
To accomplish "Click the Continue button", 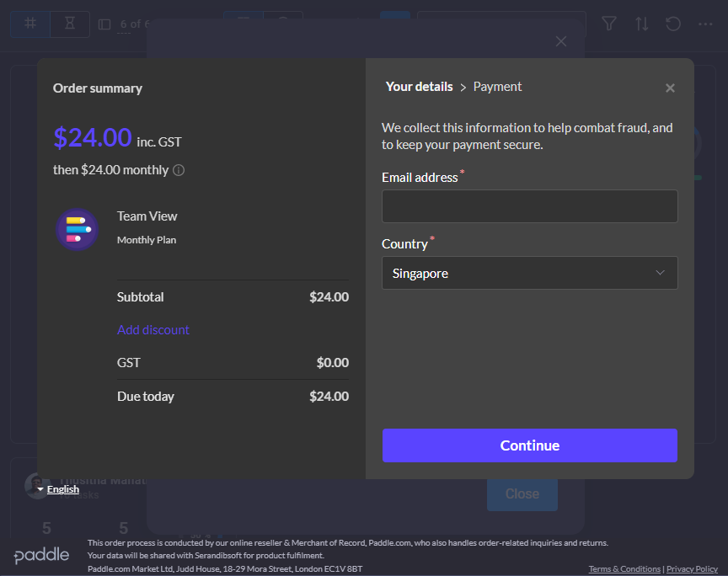I will tap(530, 445).
